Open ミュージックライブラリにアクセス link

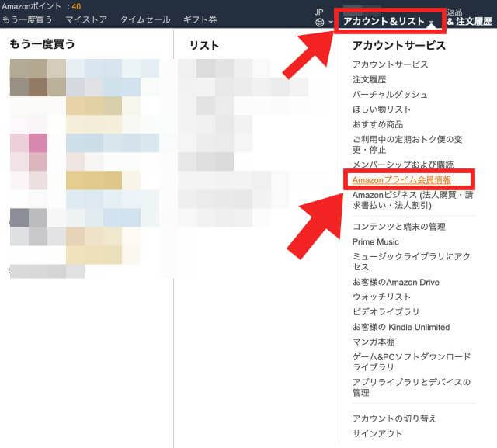click(x=412, y=262)
